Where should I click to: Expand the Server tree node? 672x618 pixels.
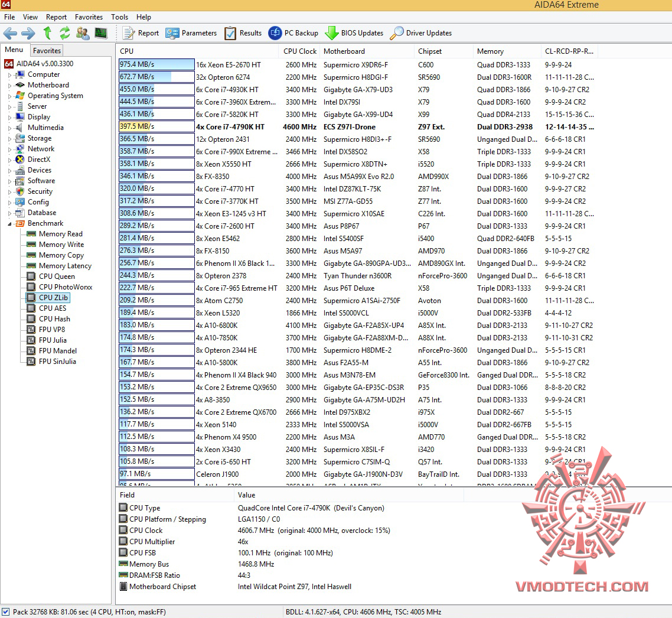pyautogui.click(x=9, y=107)
